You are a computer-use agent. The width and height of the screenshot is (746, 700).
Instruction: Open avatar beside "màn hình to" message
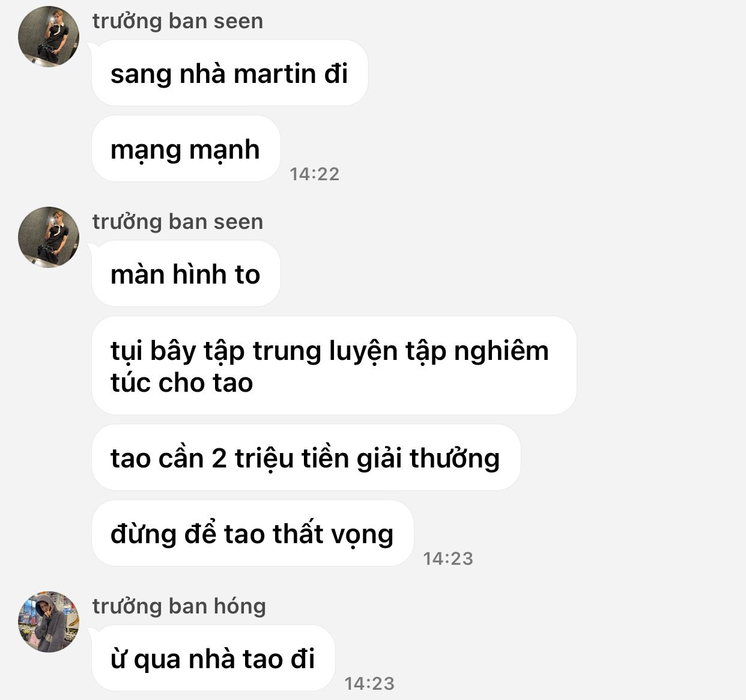tap(49, 237)
